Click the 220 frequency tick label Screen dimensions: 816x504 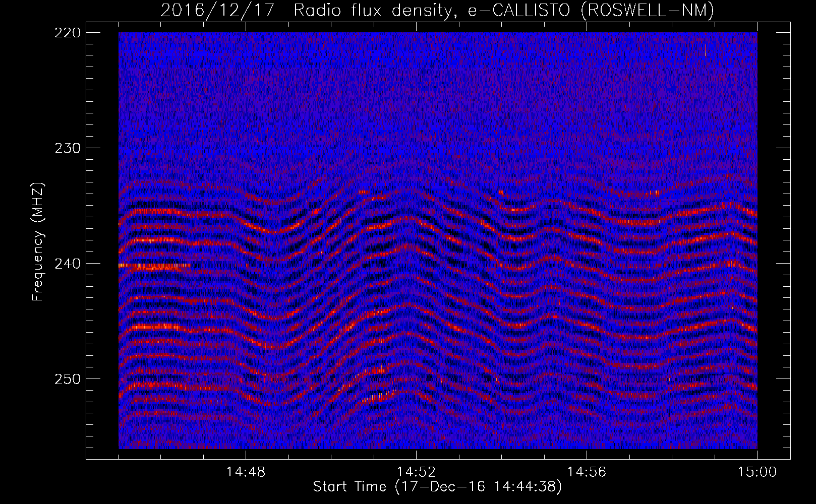click(67, 33)
